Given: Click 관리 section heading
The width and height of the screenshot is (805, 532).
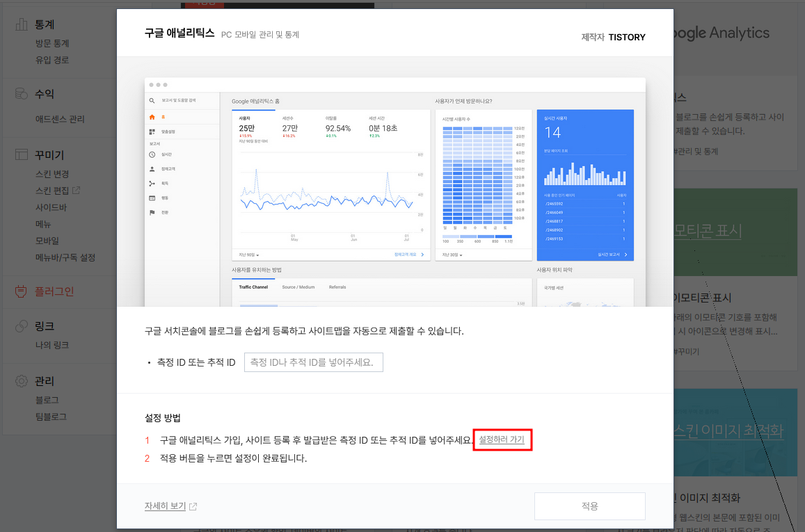Looking at the screenshot, I should coord(44,380).
